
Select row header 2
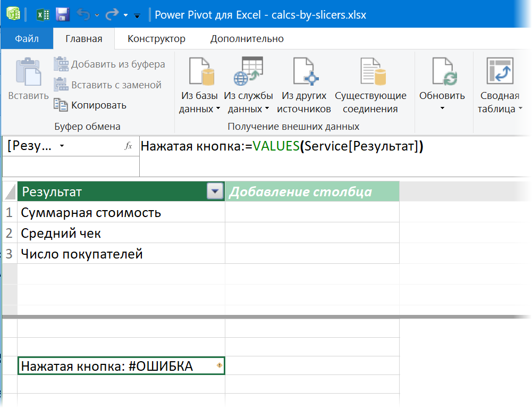(10, 233)
